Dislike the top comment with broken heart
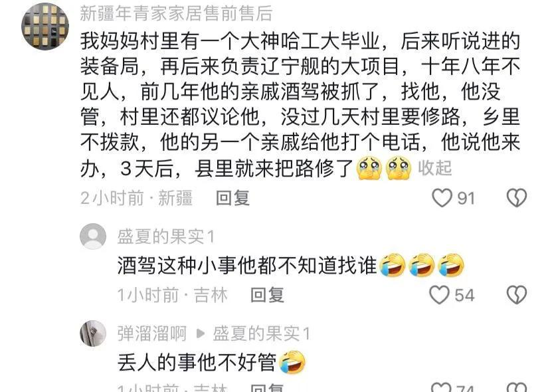 pyautogui.click(x=517, y=197)
